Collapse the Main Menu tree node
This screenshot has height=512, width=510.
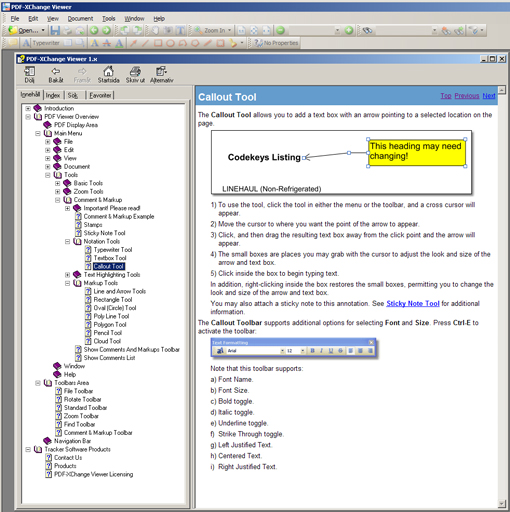(x=38, y=133)
